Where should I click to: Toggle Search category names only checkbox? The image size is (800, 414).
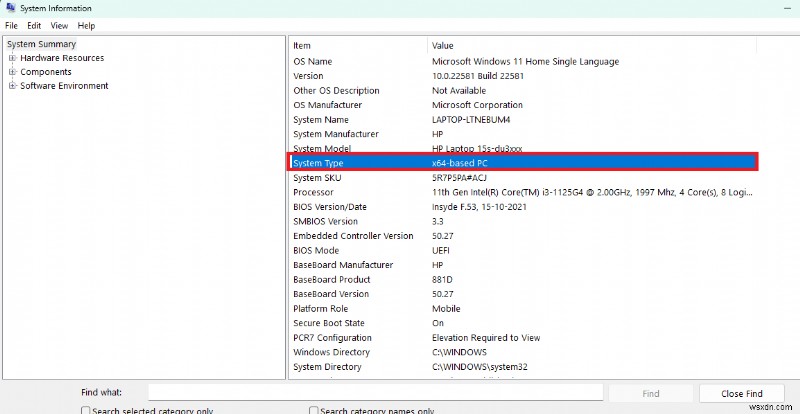pos(314,410)
